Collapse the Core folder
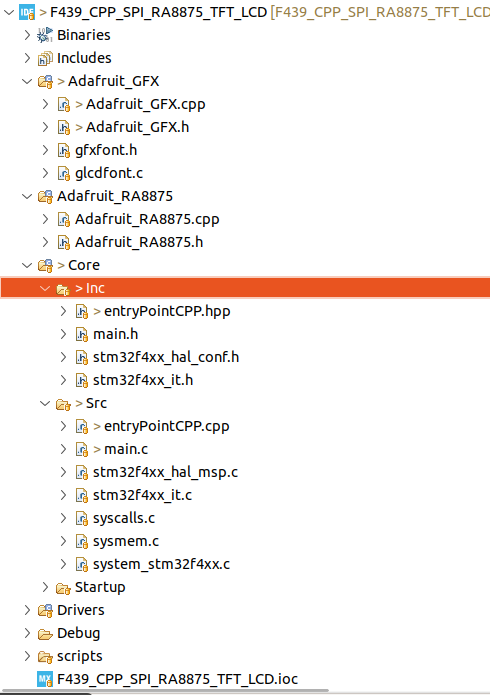 (x=27, y=265)
